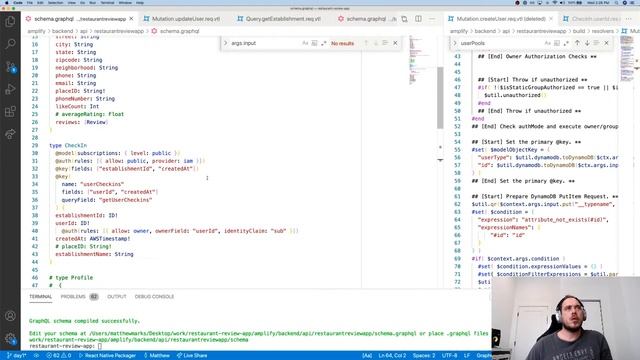Image resolution: width=640 pixels, height=360 pixels.
Task: Toggle find in selection for args.input search
Action: point(385,43)
